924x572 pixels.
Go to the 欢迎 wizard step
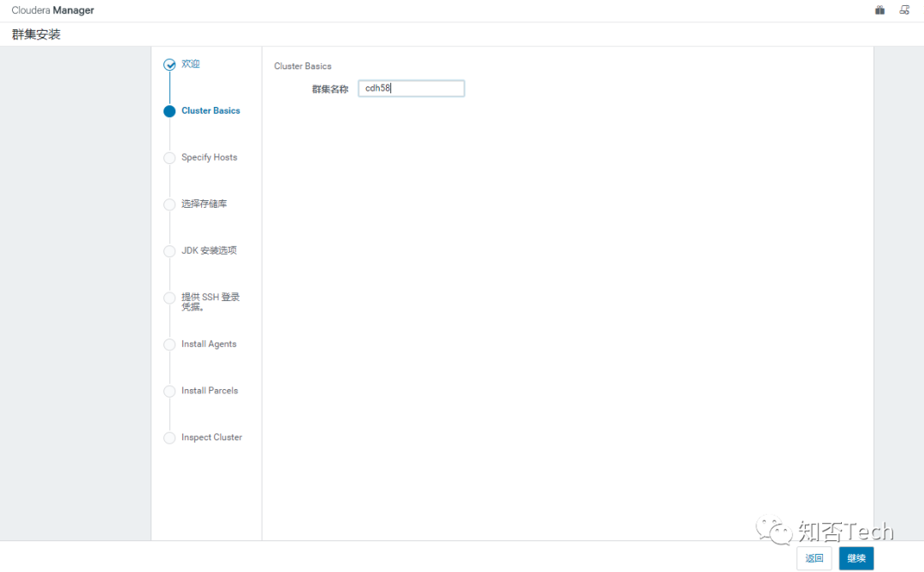pyautogui.click(x=190, y=63)
